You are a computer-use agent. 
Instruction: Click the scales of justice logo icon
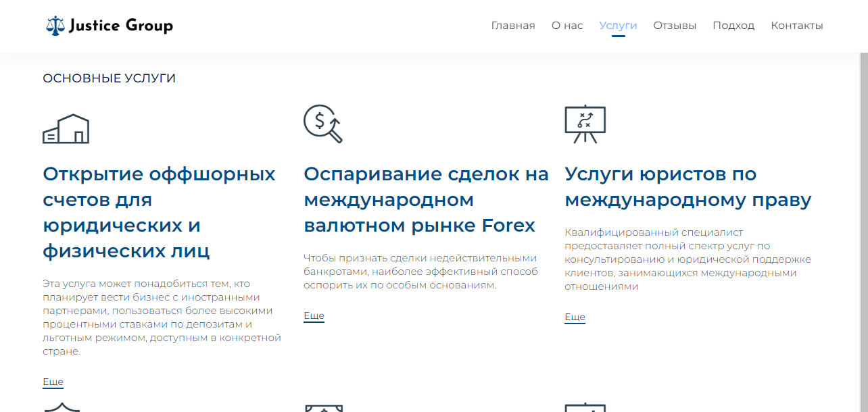[x=55, y=25]
